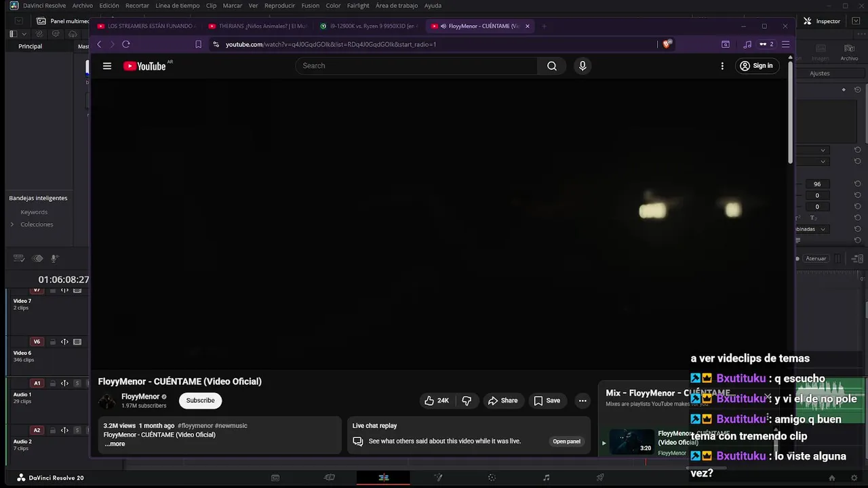Open the Ayuda menu
Screen dimensions: 868x488
[433, 5]
